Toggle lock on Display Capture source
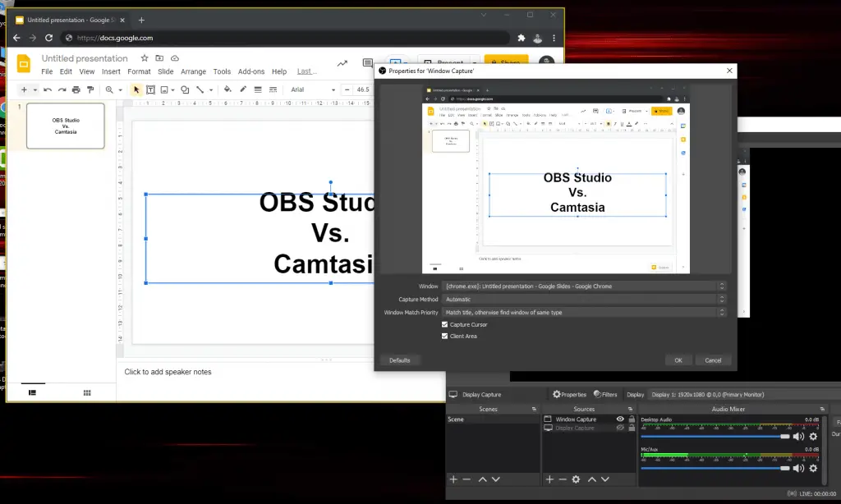This screenshot has width=841, height=504. pyautogui.click(x=632, y=428)
